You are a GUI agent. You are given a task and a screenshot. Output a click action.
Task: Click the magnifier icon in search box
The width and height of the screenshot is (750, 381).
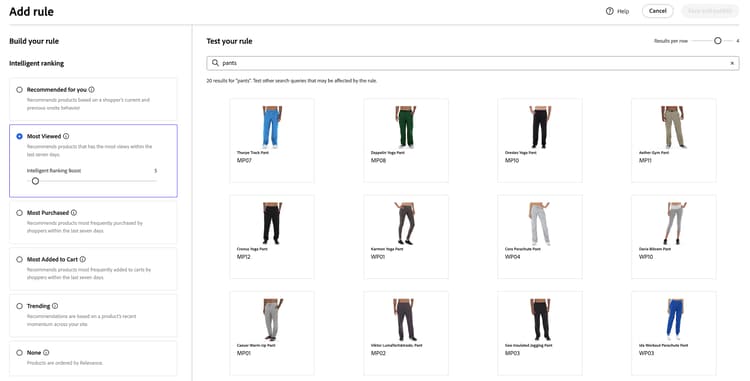215,63
